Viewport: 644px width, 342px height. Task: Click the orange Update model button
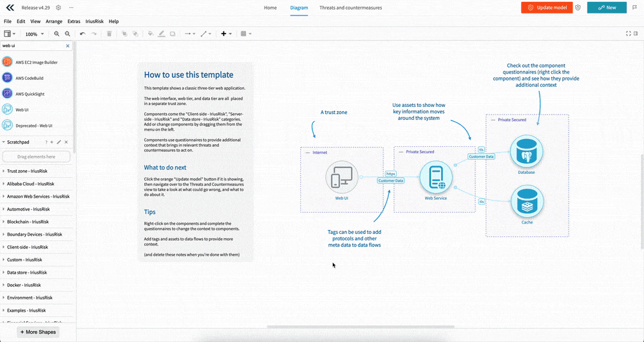pos(547,7)
